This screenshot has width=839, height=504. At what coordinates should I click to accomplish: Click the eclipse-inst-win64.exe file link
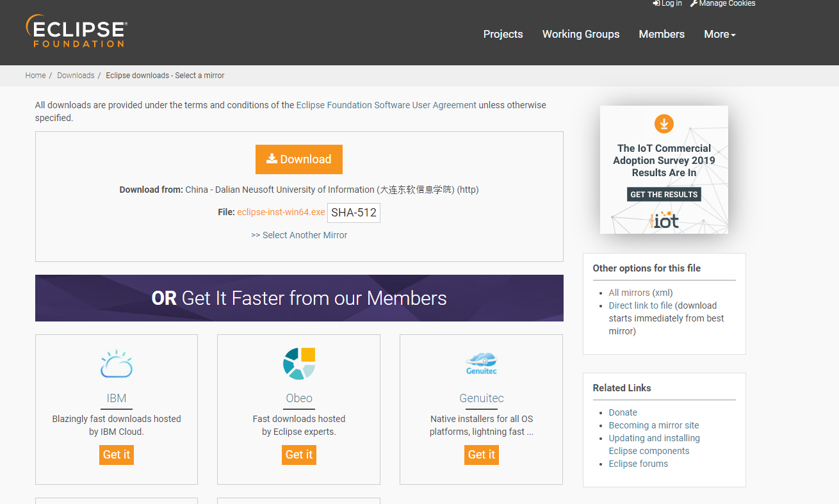tap(281, 212)
